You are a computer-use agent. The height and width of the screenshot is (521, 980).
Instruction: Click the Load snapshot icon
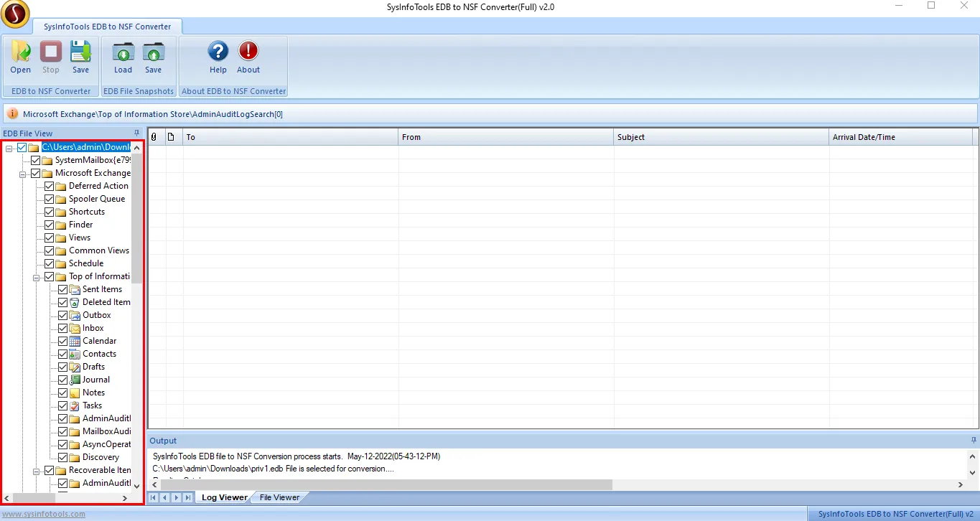(123, 57)
